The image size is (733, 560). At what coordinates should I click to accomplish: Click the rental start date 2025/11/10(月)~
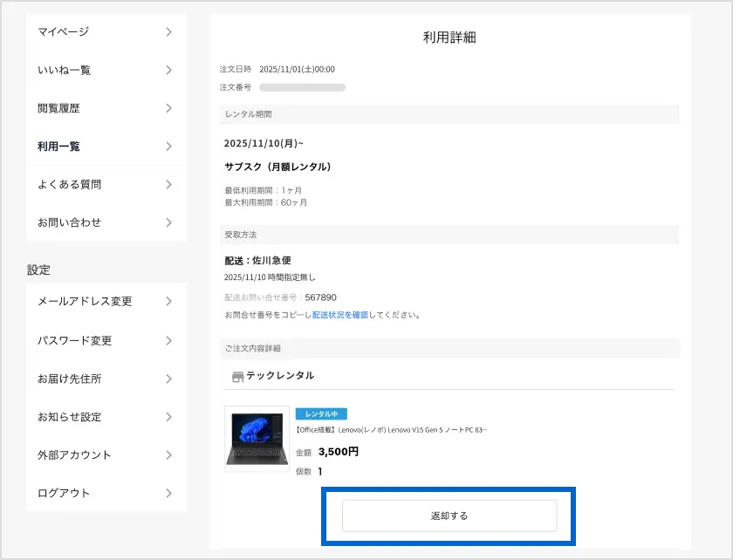(x=264, y=144)
